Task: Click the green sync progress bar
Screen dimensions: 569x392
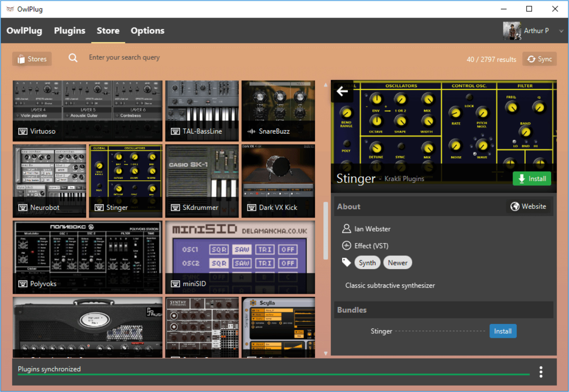Action: [273, 374]
